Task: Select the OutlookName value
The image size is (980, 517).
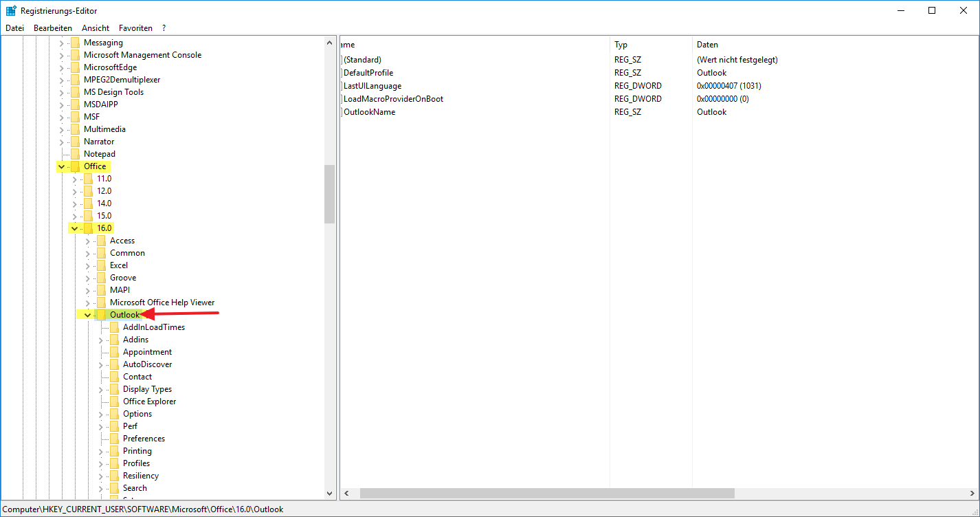Action: pos(369,112)
